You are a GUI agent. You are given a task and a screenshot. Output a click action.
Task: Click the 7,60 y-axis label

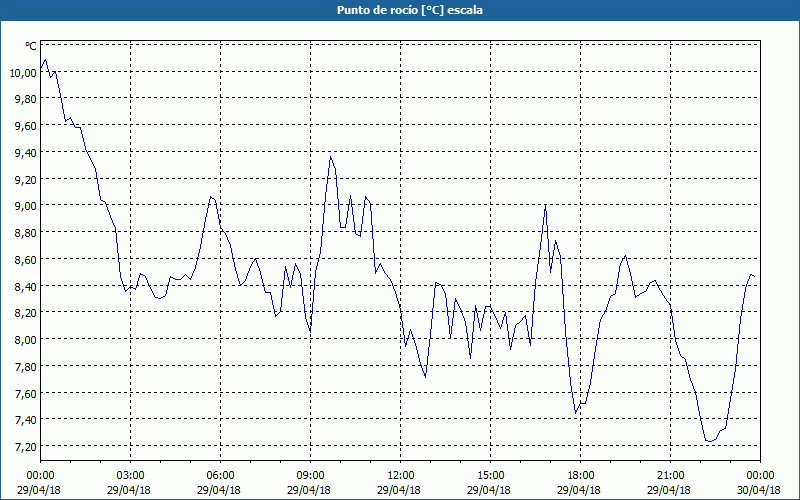[26, 393]
